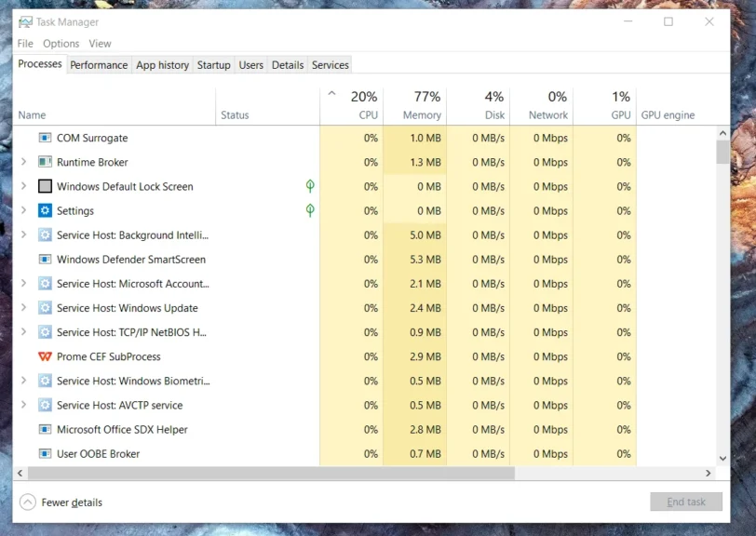Expand the Windows Default Lock Screen group

[x=23, y=186]
